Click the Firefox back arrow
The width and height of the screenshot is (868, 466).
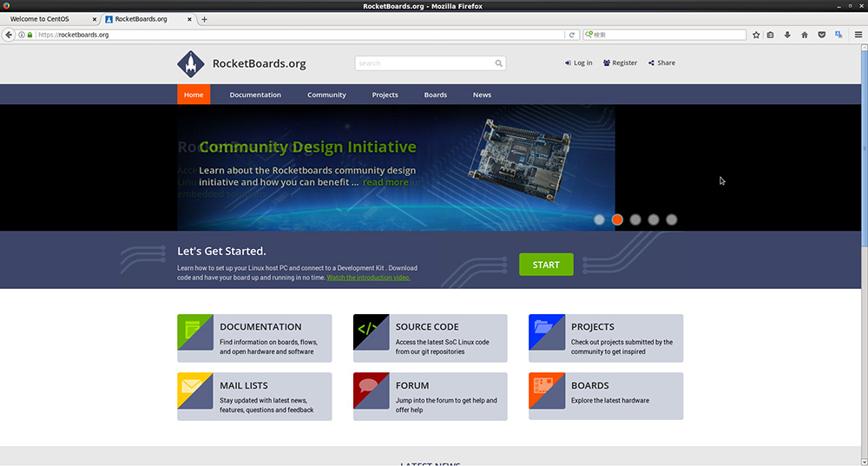(x=9, y=35)
